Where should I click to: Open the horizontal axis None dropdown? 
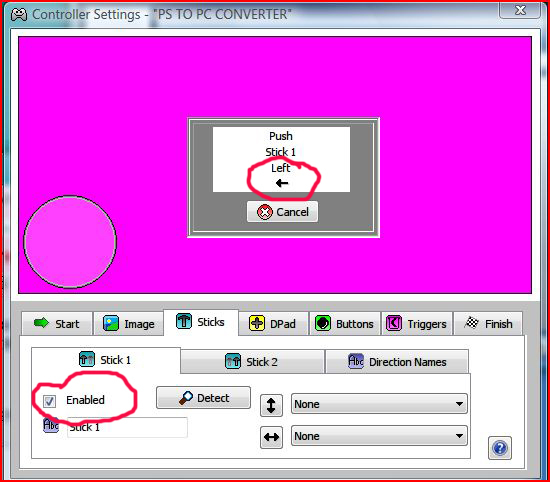pyautogui.click(x=379, y=436)
